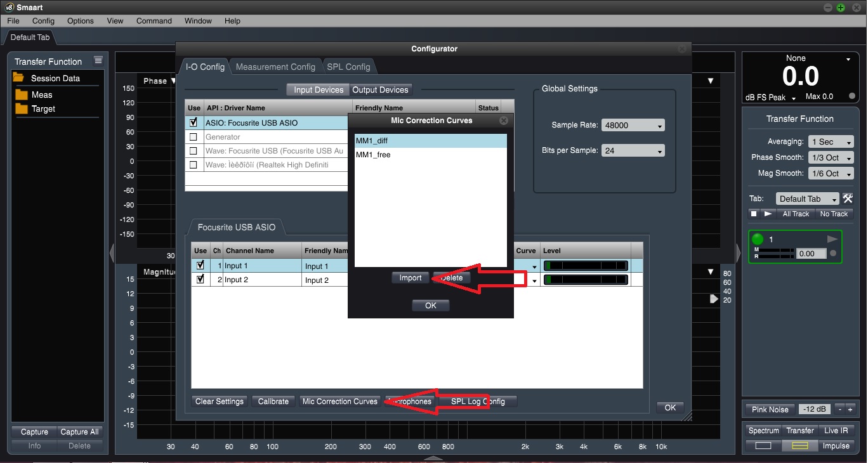The height and width of the screenshot is (463, 868).
Task: Click the Calibrate button
Action: pos(273,401)
